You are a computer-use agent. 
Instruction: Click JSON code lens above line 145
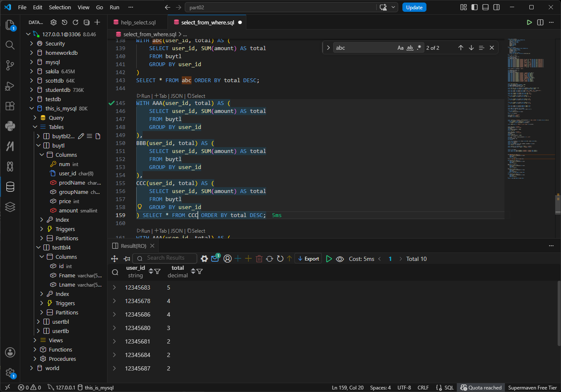177,96
